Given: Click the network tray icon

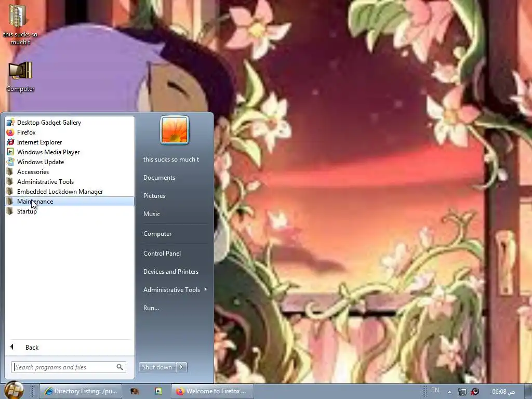Looking at the screenshot, I should coord(462,392).
